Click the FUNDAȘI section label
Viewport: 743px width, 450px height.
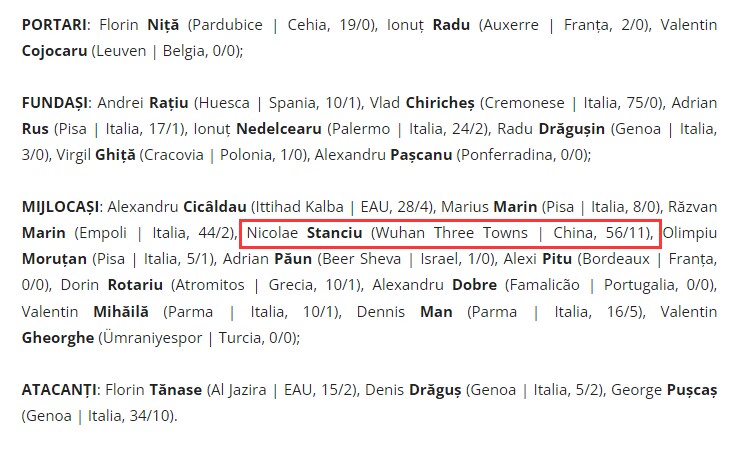coord(55,103)
